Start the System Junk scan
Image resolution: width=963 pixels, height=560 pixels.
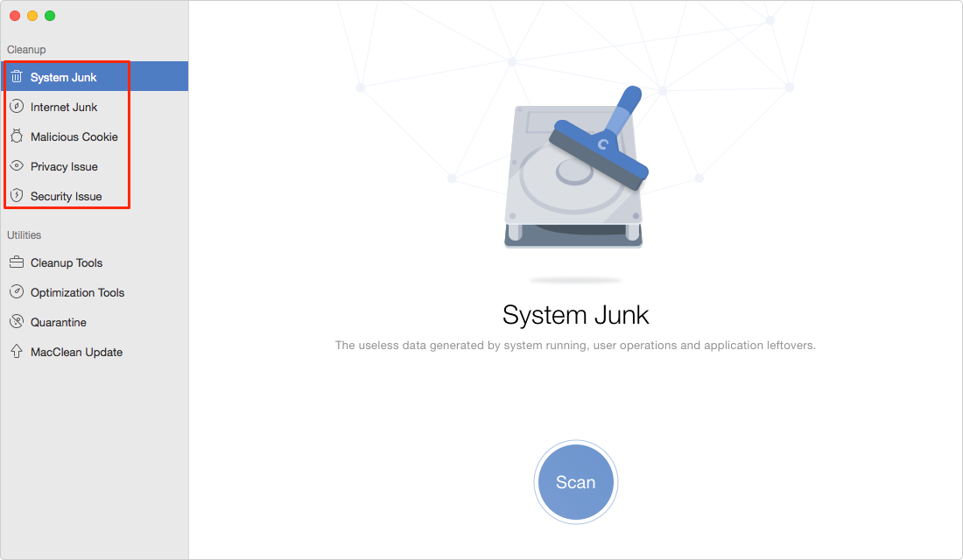click(x=576, y=482)
